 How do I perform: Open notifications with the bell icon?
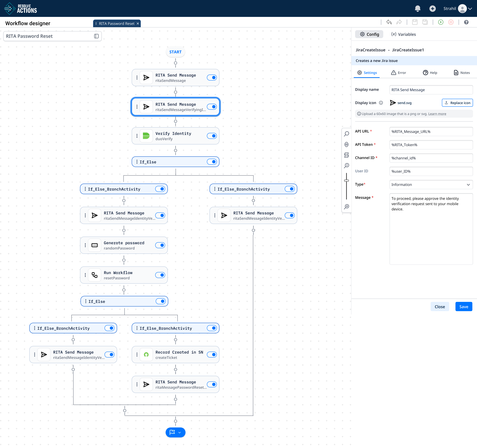[418, 8]
